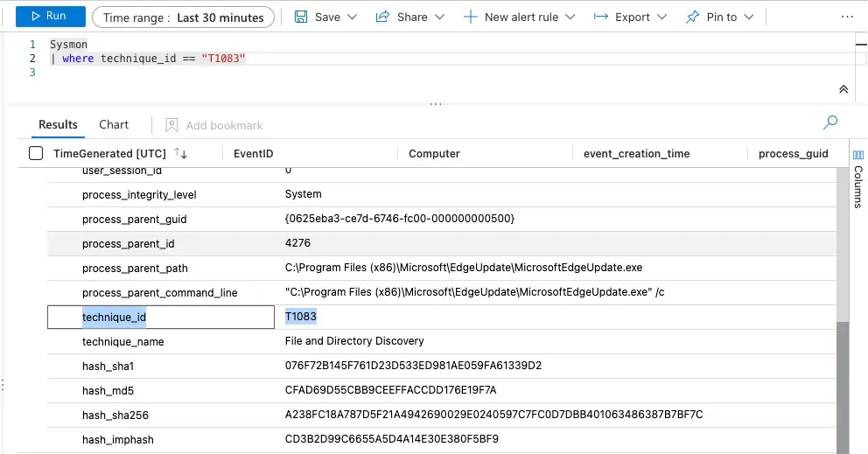Click the System integrity level value
This screenshot has height=454, width=868.
[x=303, y=194]
